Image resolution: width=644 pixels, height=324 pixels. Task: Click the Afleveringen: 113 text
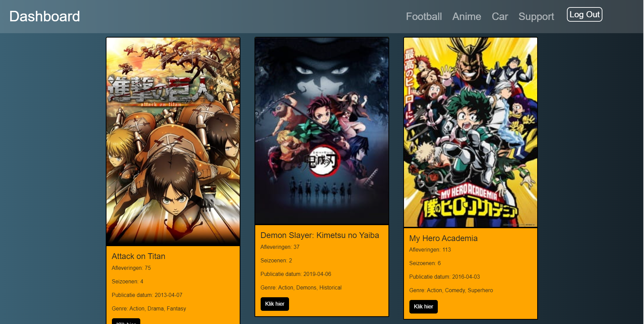(x=430, y=250)
